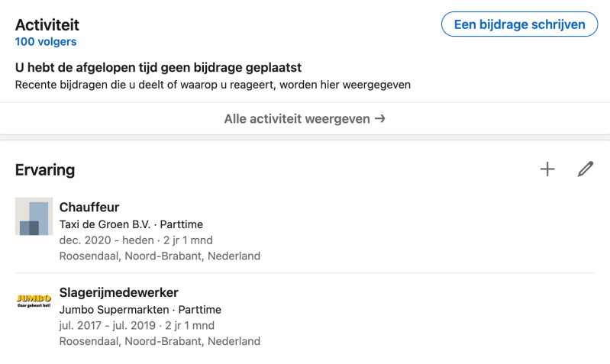Click the Taxi de Groen company logo
Image resolution: width=610 pixels, height=364 pixels.
(x=34, y=217)
